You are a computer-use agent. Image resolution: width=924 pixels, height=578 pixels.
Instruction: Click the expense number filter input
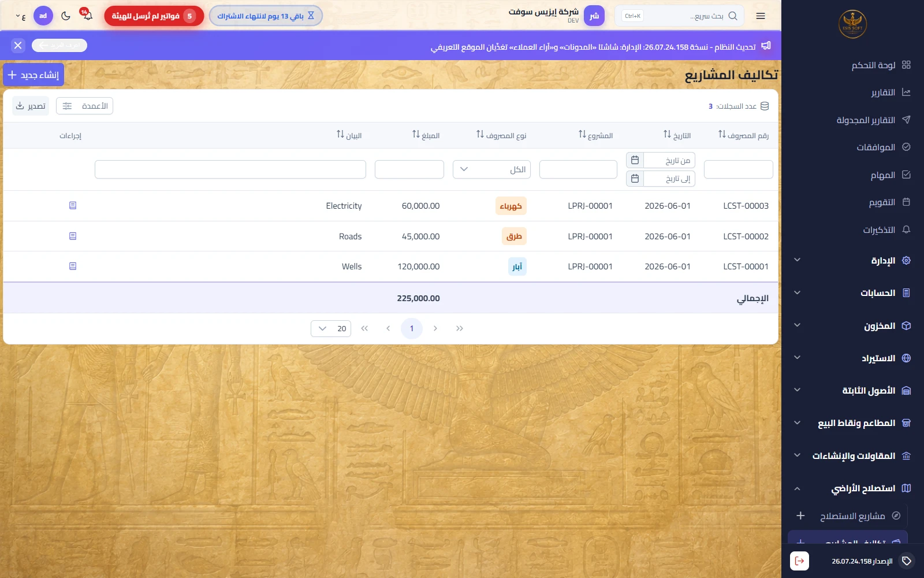[738, 169]
